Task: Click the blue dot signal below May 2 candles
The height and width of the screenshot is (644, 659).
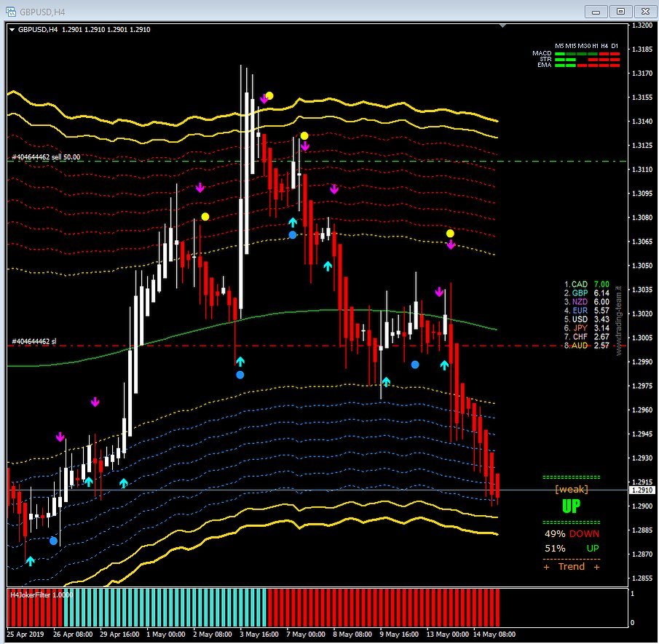Action: 240,374
